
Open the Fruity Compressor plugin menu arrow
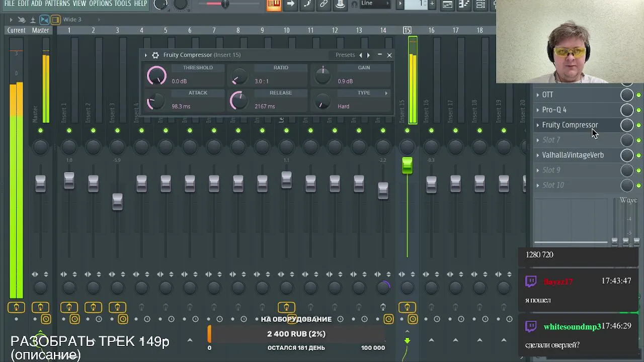[x=146, y=55]
